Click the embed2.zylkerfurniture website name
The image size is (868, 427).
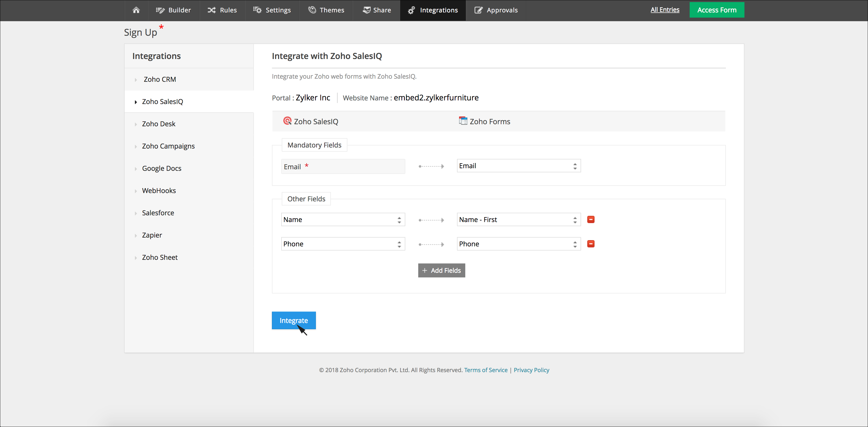(436, 98)
